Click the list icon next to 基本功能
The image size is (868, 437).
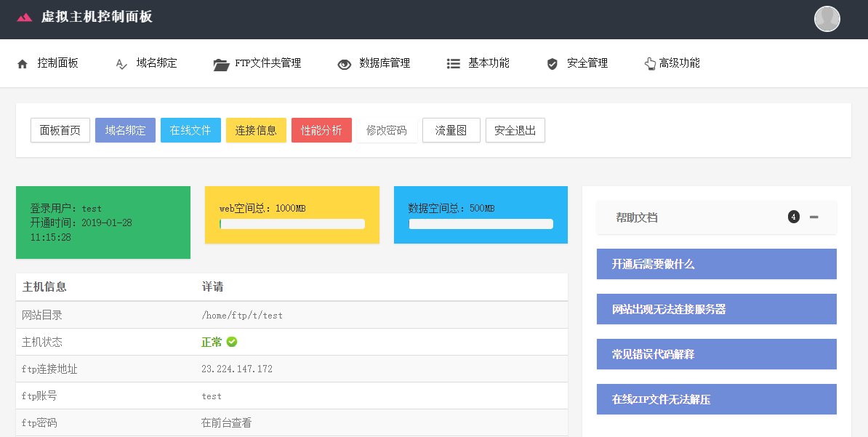point(453,63)
